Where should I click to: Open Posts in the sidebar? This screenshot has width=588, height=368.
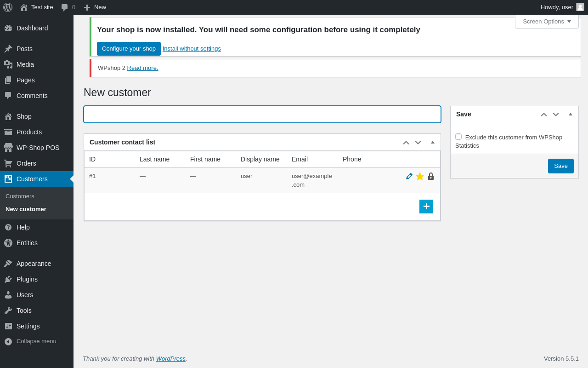(37, 49)
